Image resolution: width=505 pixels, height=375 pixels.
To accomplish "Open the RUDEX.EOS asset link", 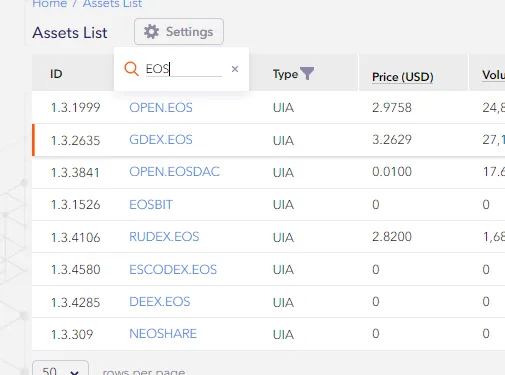I will tap(164, 237).
